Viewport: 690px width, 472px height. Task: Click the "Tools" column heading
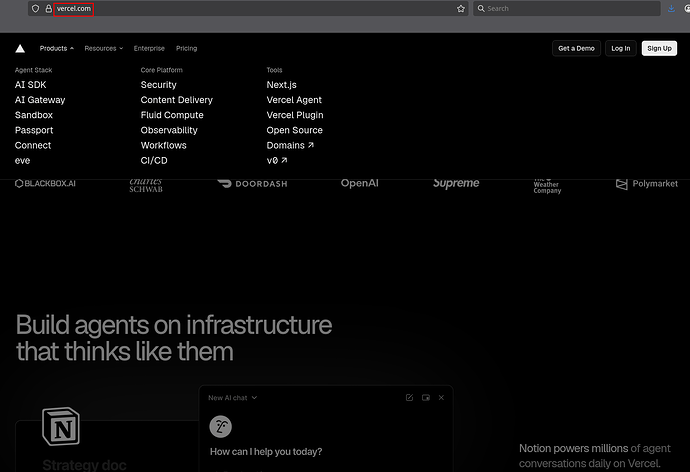[x=274, y=70]
